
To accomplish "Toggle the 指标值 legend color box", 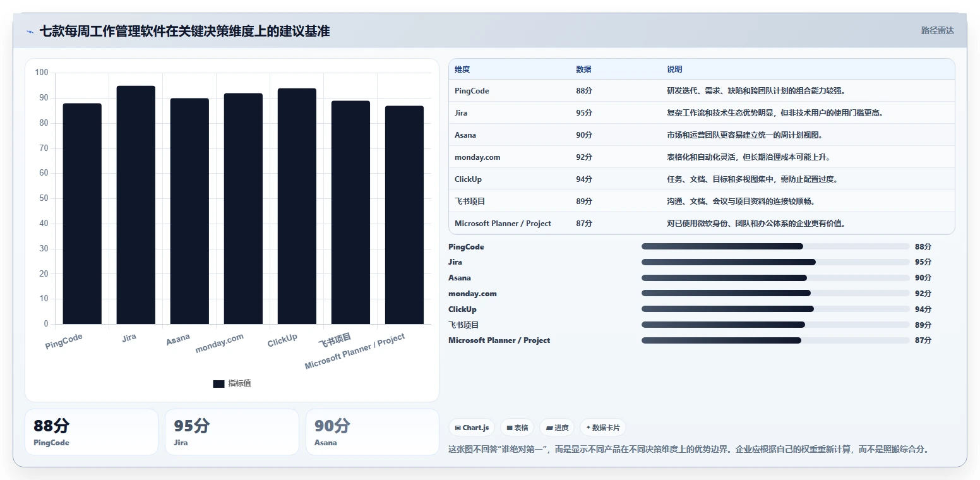I will point(218,383).
